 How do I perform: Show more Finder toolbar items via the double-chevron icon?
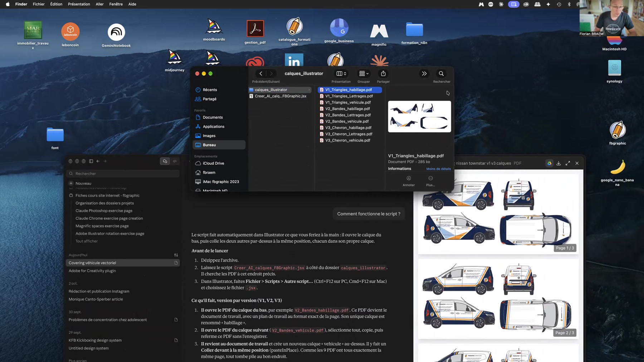click(424, 74)
